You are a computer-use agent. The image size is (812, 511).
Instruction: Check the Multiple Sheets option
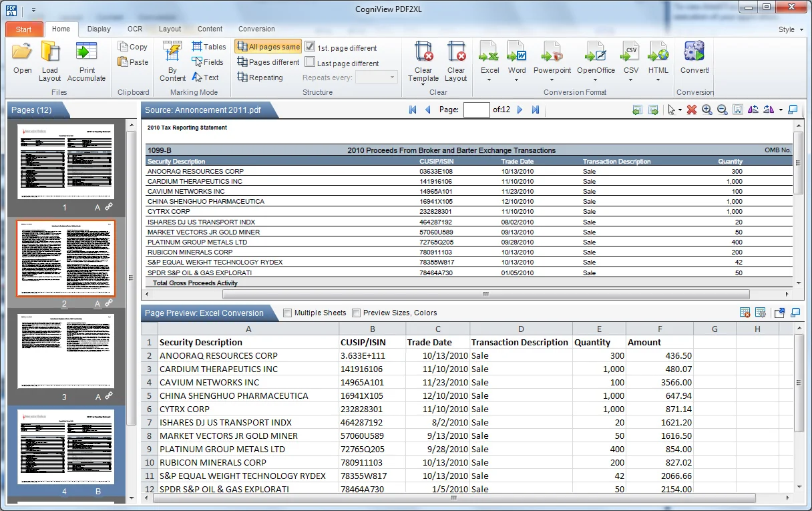288,313
